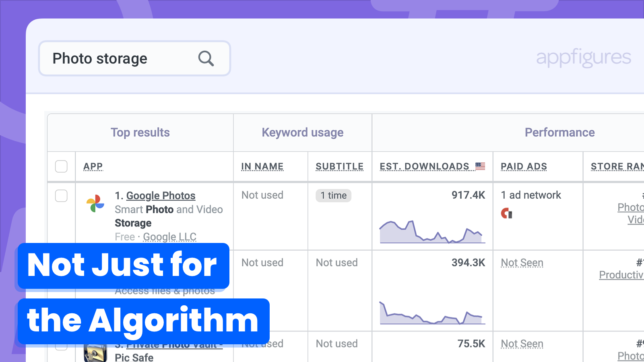The image size is (644, 362).
Task: Check the Google Photos row checkbox
Action: tap(61, 196)
